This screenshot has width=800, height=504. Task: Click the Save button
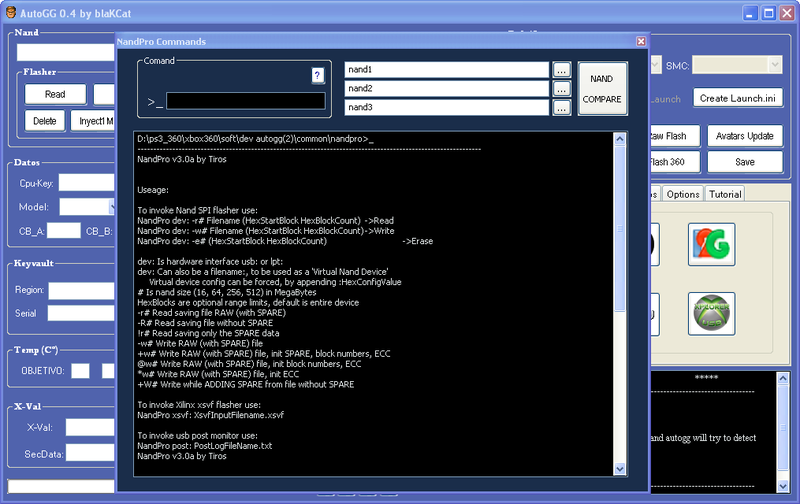point(744,162)
